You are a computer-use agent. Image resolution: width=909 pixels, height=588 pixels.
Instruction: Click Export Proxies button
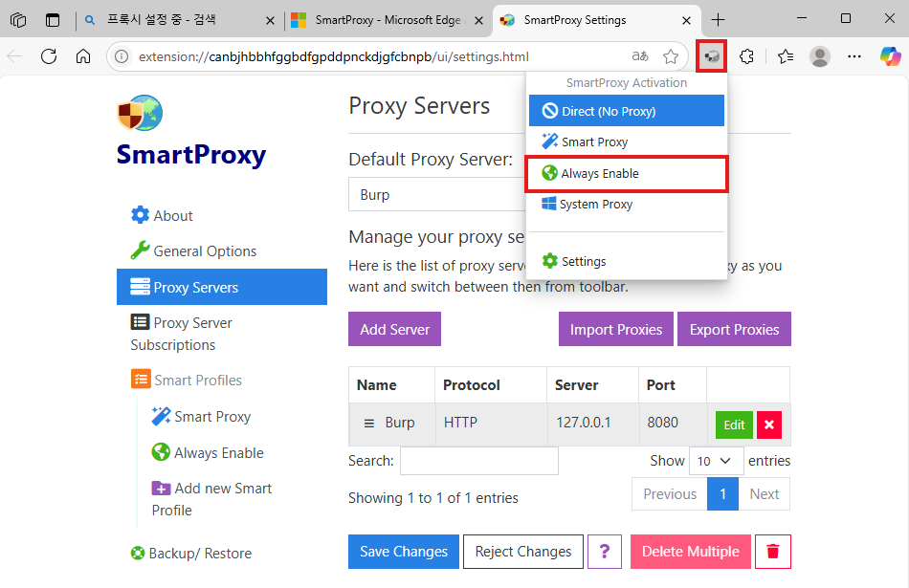734,329
